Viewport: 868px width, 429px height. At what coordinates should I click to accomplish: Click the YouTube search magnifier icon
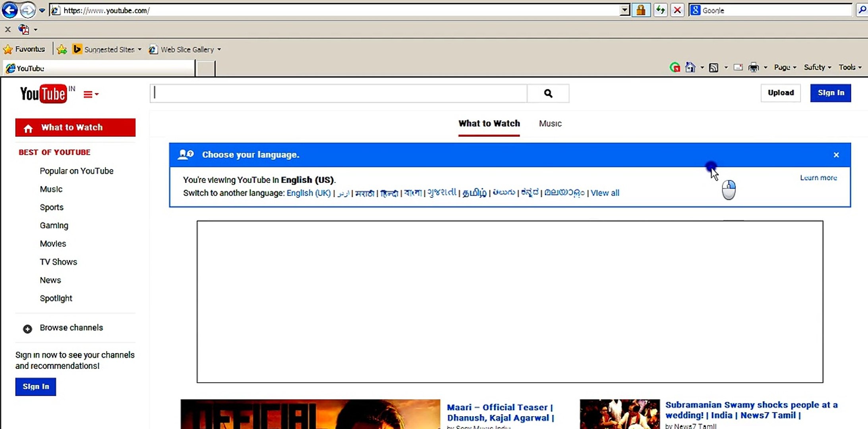(x=548, y=93)
